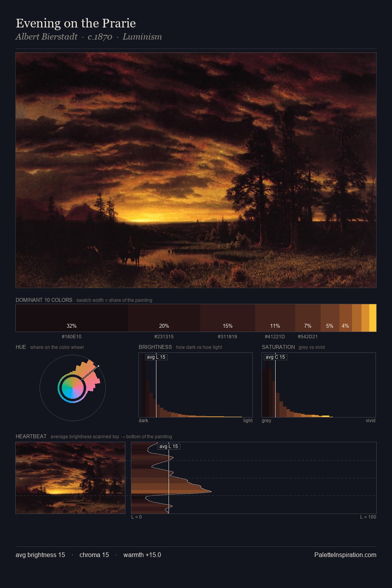Image resolution: width=392 pixels, height=588 pixels.
Task: Click the avg brightness 15 footer stat
Action: click(40, 555)
